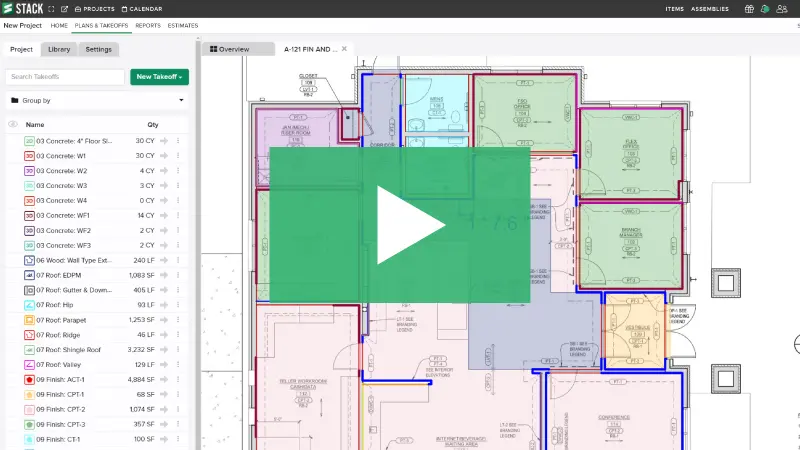Click the Search Takeoffs input field
The height and width of the screenshot is (450, 800).
click(64, 77)
